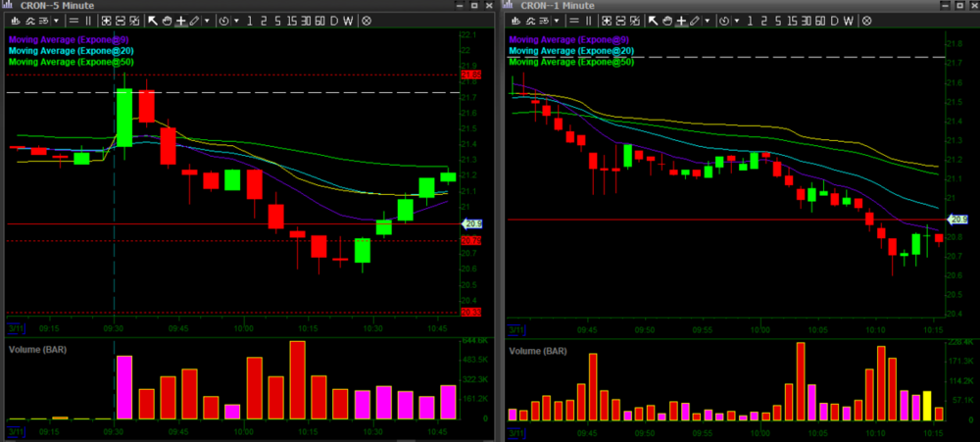Image resolution: width=980 pixels, height=442 pixels.
Task: Toggle vertical grid lines in 5 Minute chart
Action: pos(87,20)
